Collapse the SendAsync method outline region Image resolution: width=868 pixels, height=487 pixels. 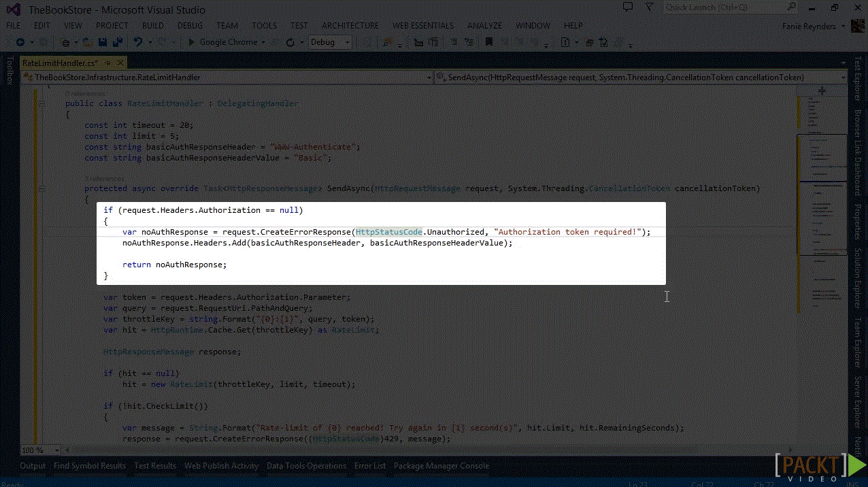pos(41,188)
